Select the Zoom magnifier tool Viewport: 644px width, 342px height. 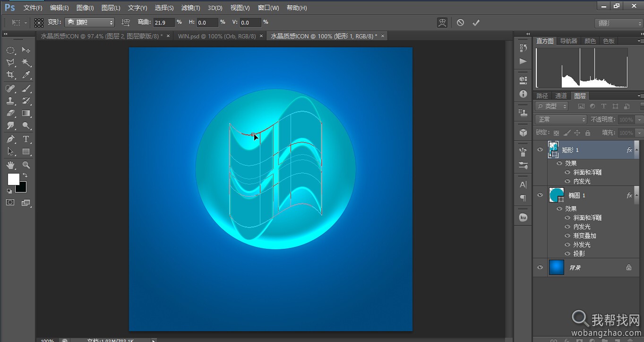point(26,165)
